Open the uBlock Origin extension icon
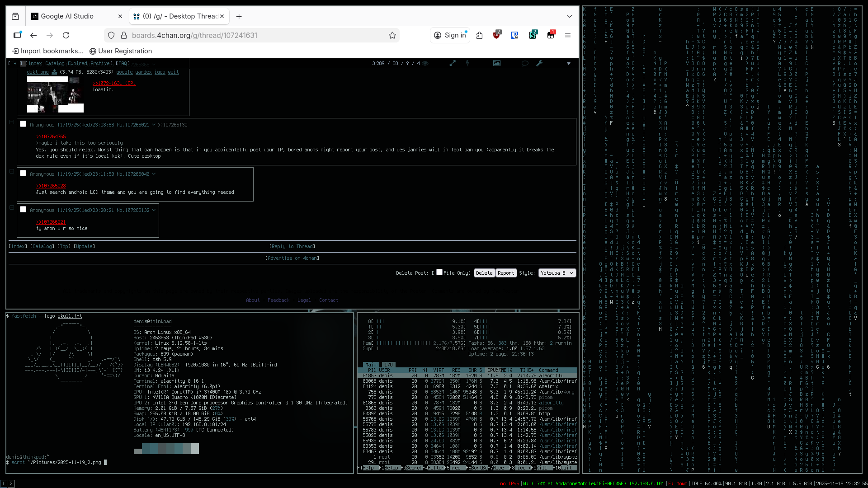Image resolution: width=868 pixels, height=488 pixels. (x=496, y=35)
